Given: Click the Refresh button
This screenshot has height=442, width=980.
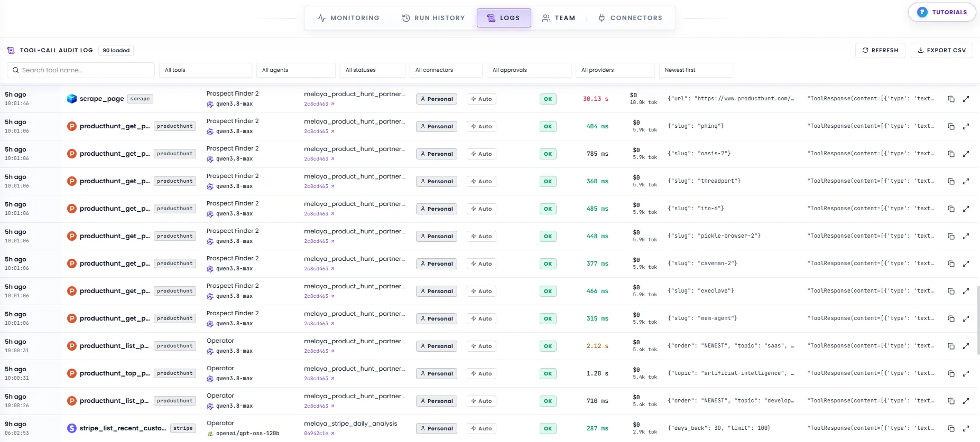Looking at the screenshot, I should tap(880, 50).
